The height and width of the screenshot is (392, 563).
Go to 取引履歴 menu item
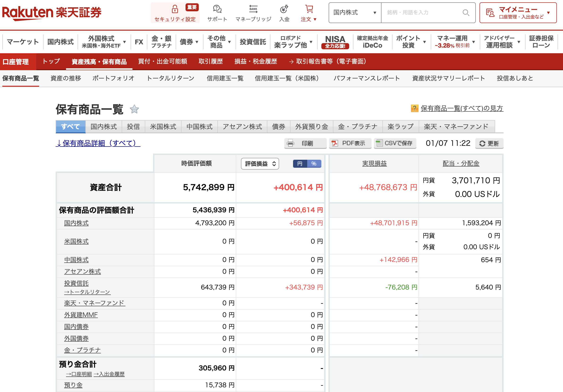coord(210,61)
